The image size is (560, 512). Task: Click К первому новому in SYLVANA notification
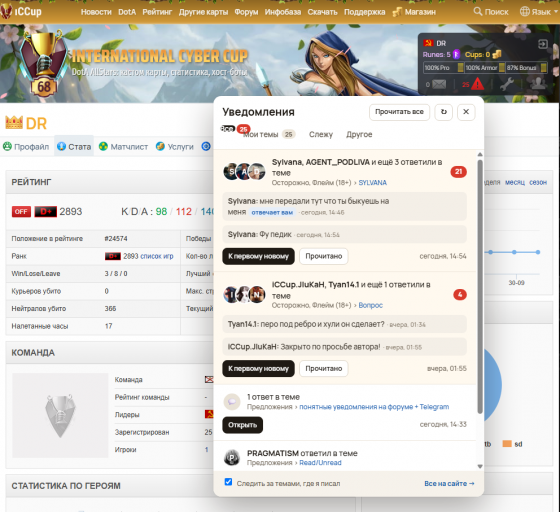pyautogui.click(x=259, y=256)
